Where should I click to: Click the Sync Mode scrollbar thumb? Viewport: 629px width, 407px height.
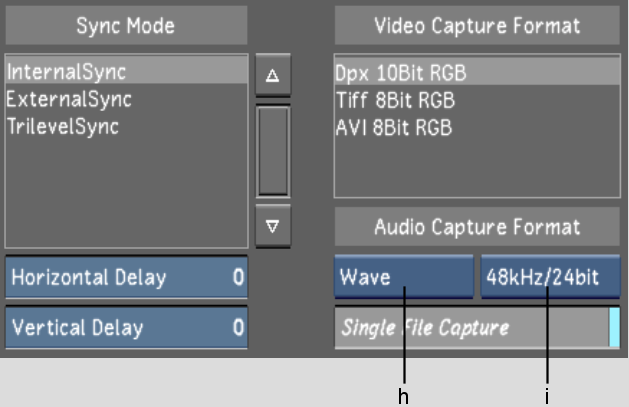coord(272,150)
